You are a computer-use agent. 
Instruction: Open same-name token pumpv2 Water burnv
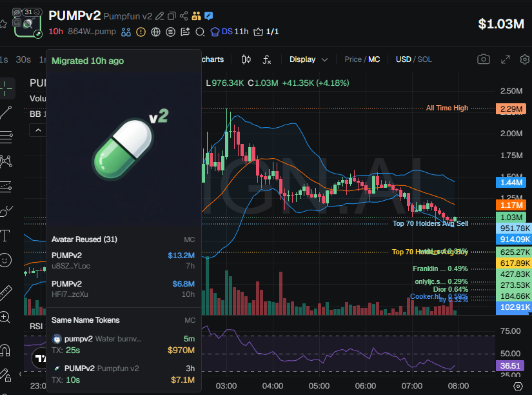[123, 344]
